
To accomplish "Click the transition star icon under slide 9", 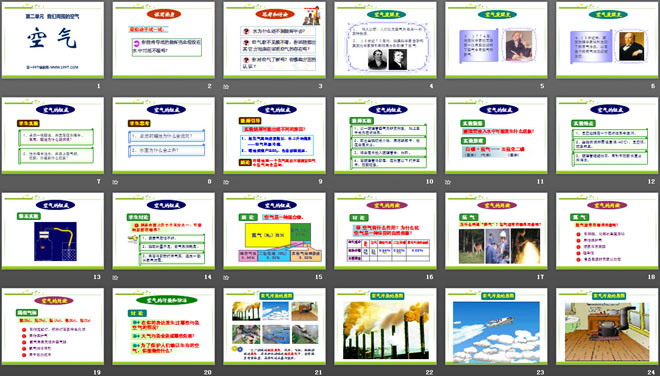I will pos(226,182).
